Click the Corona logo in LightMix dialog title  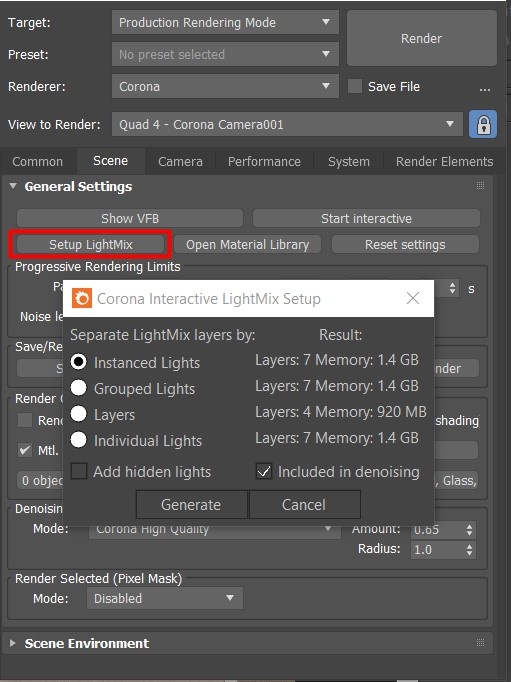pyautogui.click(x=82, y=298)
